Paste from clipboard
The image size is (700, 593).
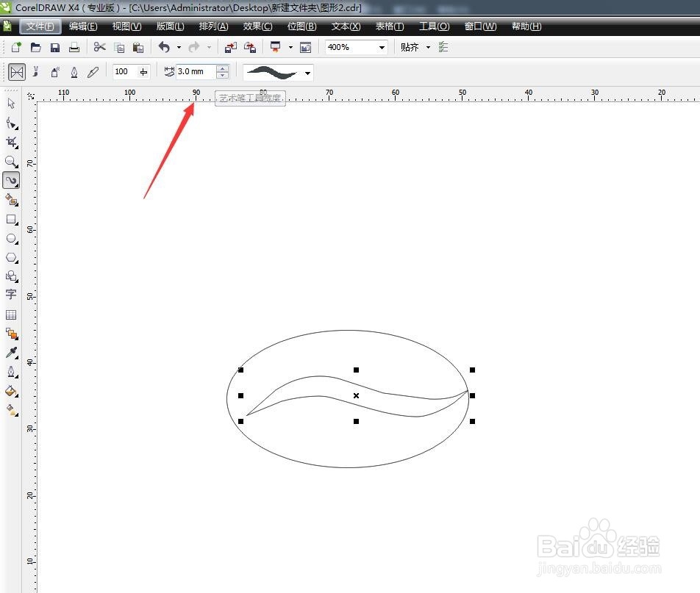pyautogui.click(x=138, y=47)
